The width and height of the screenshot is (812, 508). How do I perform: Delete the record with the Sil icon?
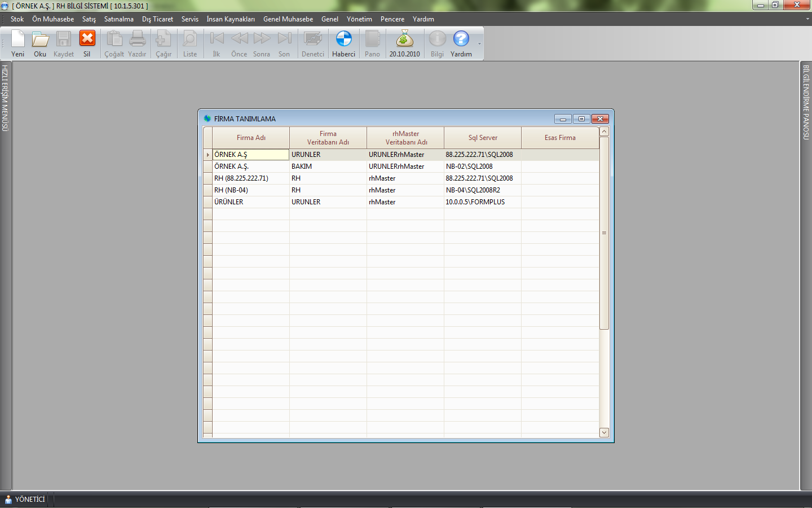tap(87, 43)
